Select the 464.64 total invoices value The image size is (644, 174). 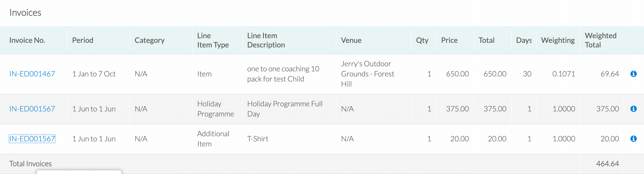[x=608, y=164]
